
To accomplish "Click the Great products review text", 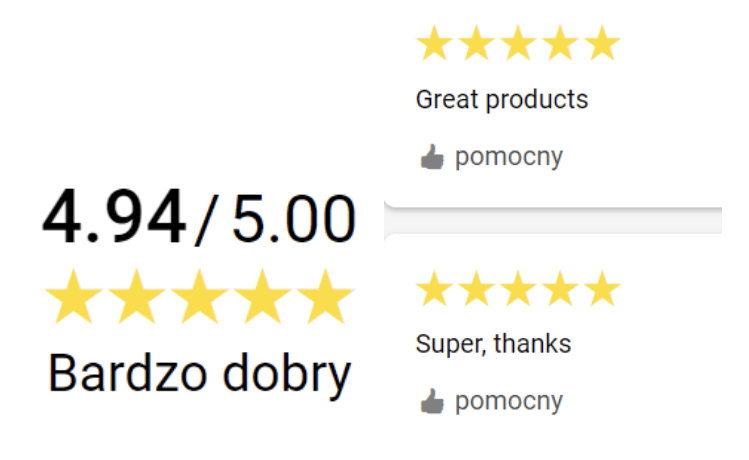I will 501,100.
